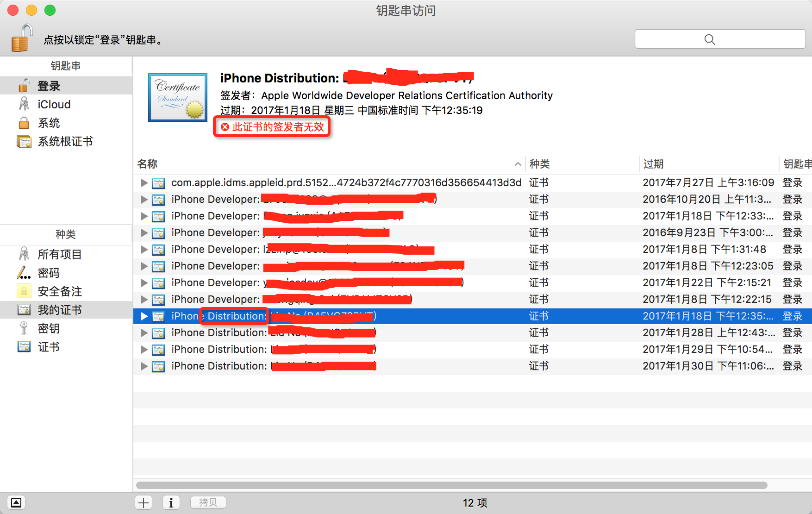The image size is (812, 514).
Task: Click the 所有项目 keys icon
Action: click(x=24, y=254)
